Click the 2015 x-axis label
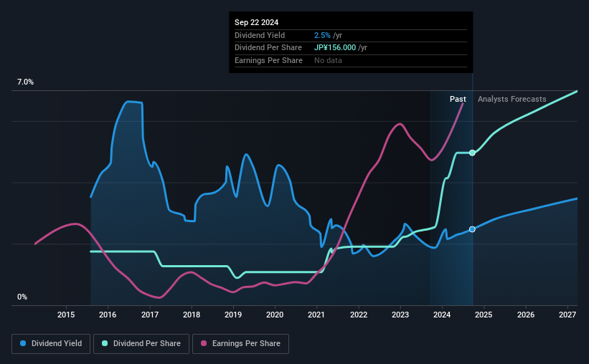 click(x=66, y=315)
